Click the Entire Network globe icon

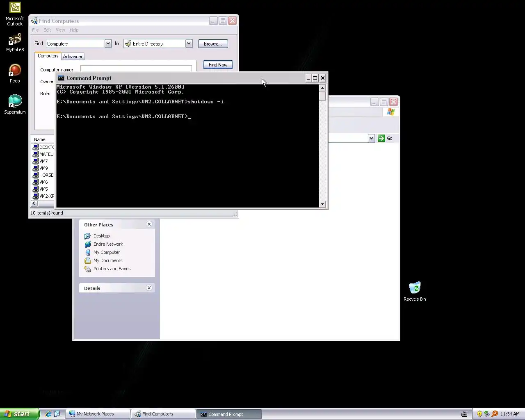(87, 244)
